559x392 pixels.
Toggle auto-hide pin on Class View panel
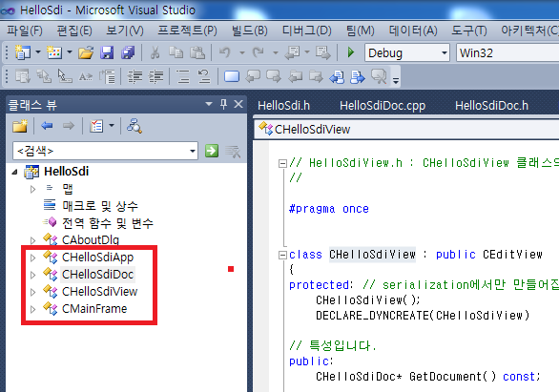pyautogui.click(x=223, y=104)
